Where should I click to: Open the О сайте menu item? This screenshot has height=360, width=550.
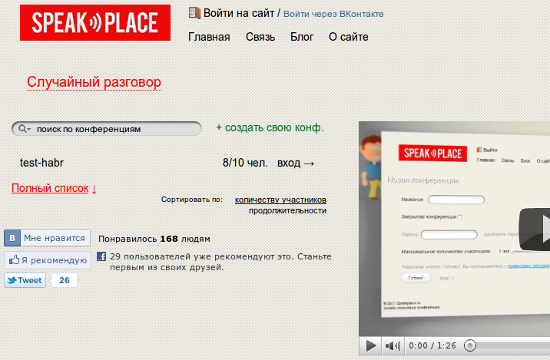tap(348, 37)
